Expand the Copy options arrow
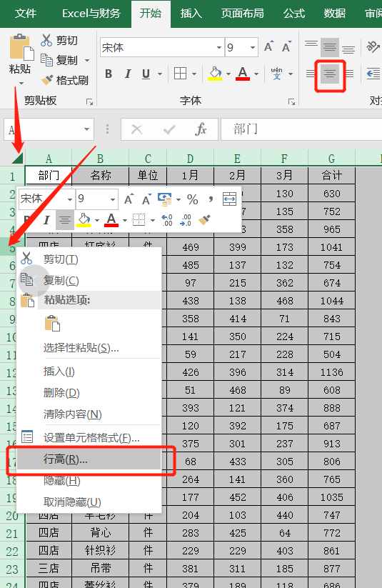Screen dimensions: 382x588 click(x=87, y=61)
